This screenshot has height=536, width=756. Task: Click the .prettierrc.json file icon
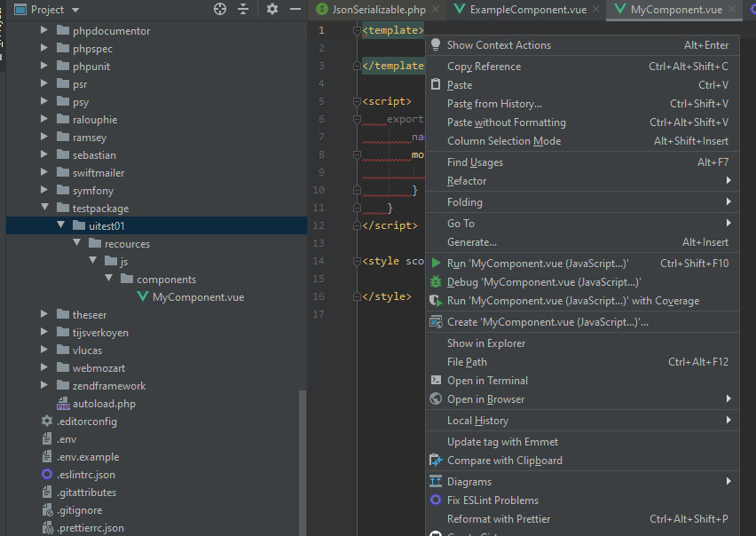[47, 528]
